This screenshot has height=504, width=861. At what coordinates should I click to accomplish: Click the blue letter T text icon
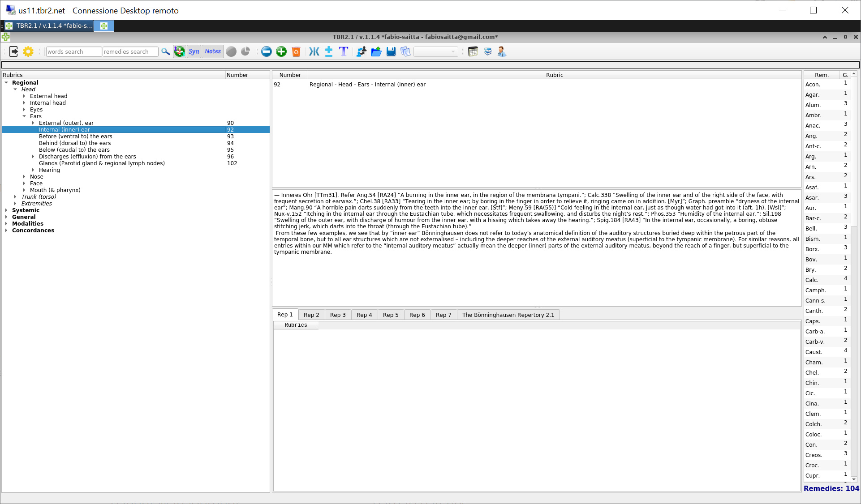coord(344,51)
